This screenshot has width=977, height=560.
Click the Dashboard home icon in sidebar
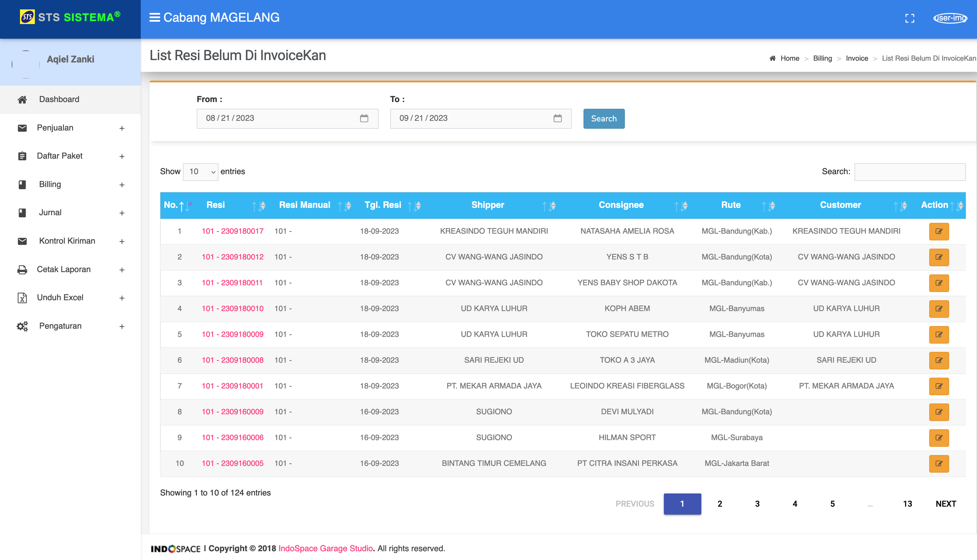(x=22, y=100)
